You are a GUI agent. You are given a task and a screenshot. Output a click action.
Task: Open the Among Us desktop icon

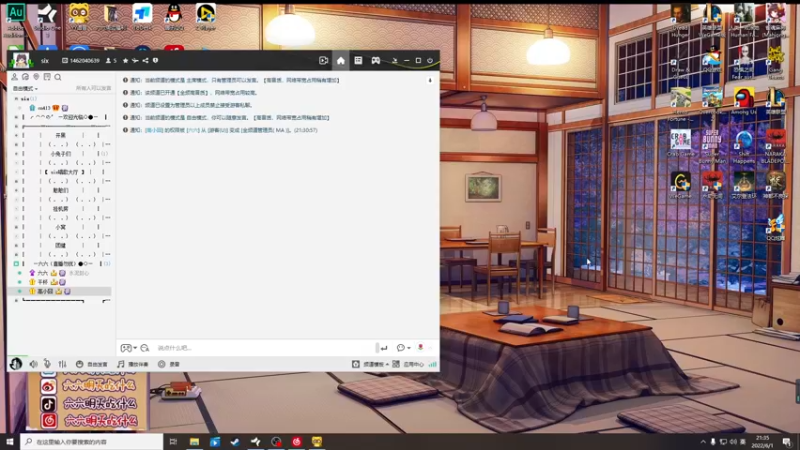[744, 102]
